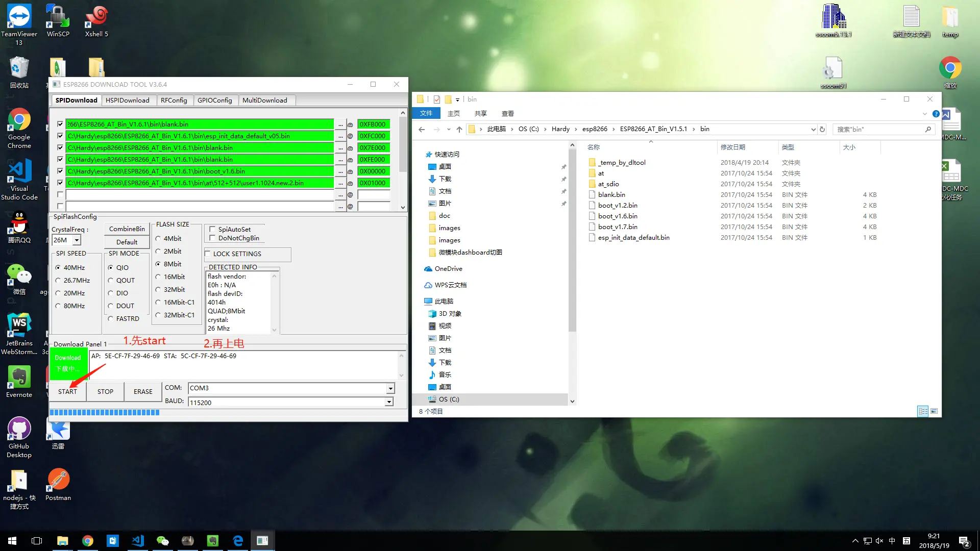Open Edge browser from the taskbar

(238, 541)
